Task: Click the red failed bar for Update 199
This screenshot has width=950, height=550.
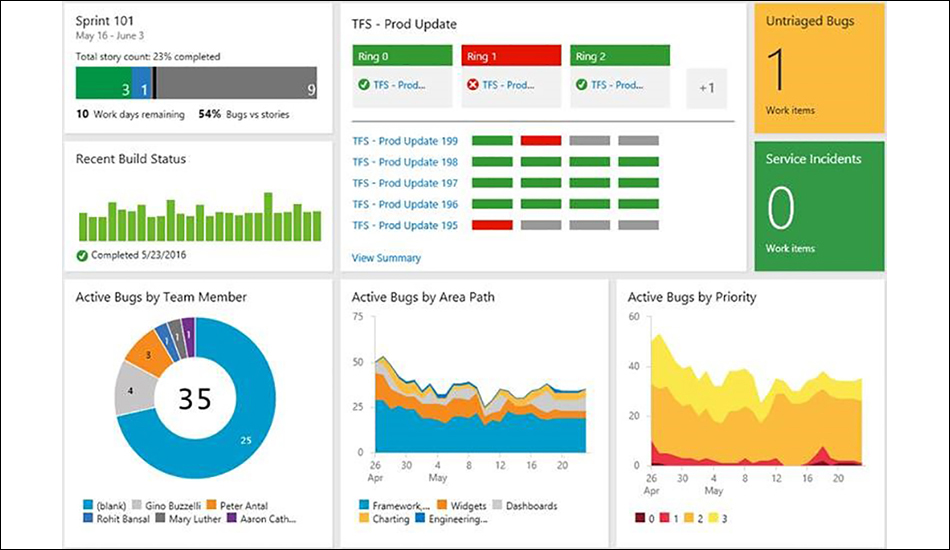Action: tap(541, 141)
